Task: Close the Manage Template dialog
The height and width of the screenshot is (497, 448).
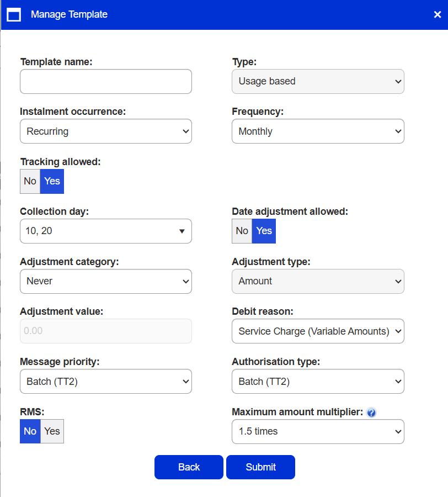Action: (x=437, y=15)
